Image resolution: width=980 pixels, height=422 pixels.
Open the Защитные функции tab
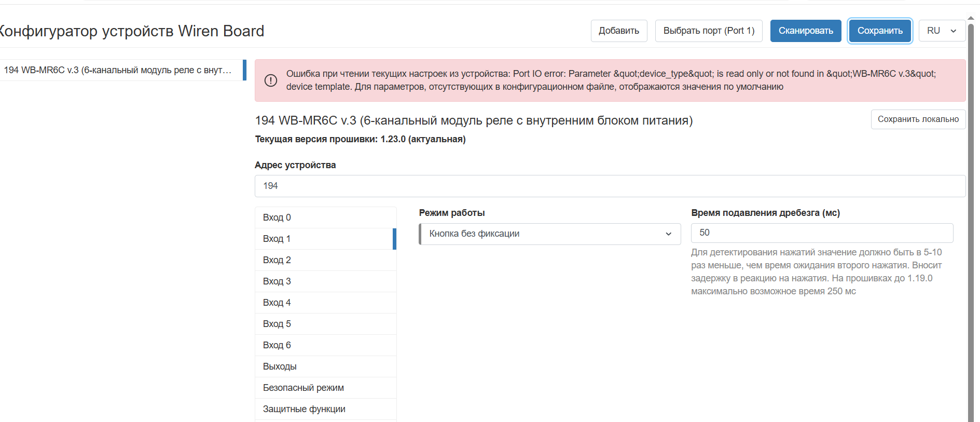coord(325,409)
